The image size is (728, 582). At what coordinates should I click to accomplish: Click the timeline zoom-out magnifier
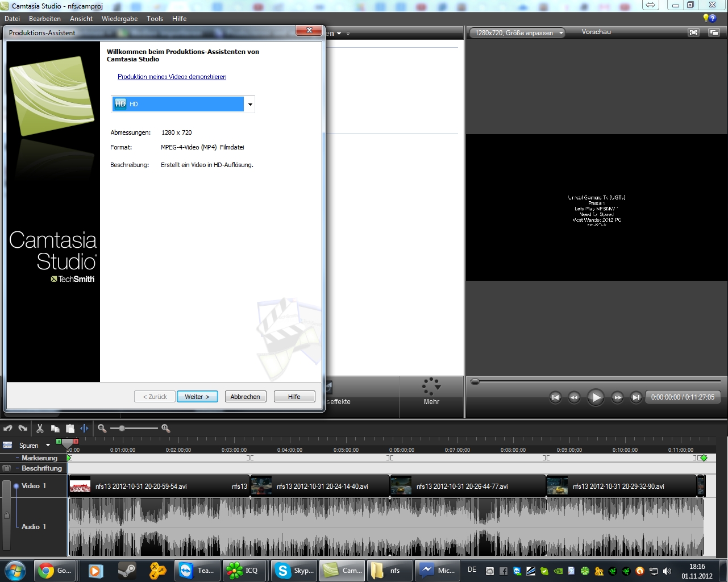pos(102,429)
